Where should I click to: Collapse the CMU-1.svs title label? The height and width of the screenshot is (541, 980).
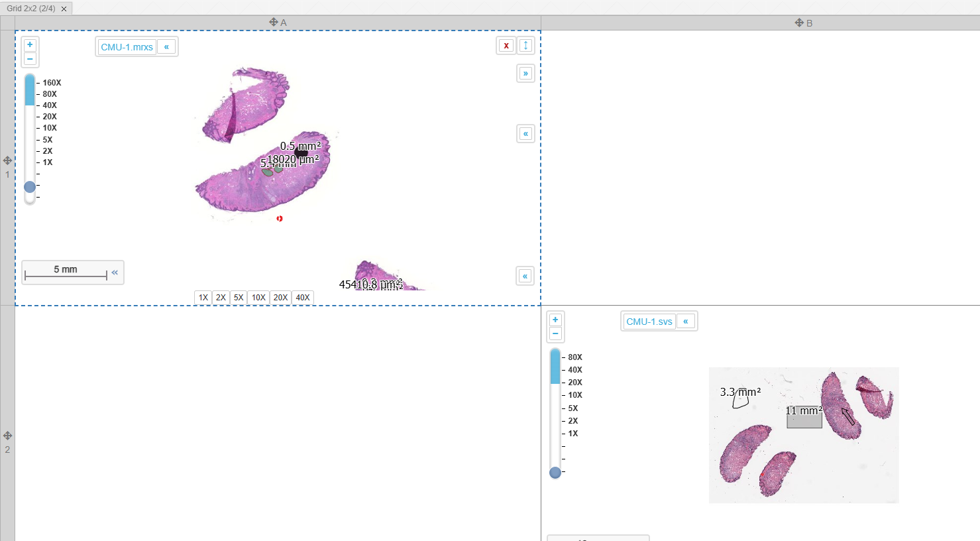pyautogui.click(x=686, y=322)
